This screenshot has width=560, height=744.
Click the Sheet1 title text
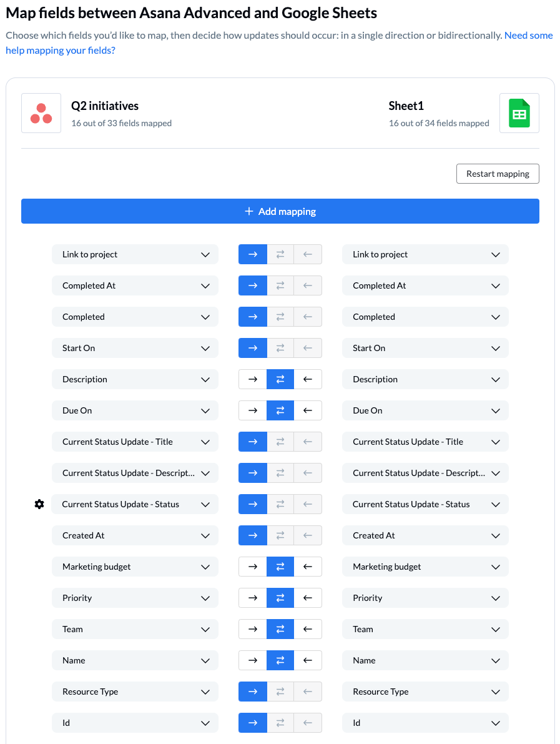[406, 106]
